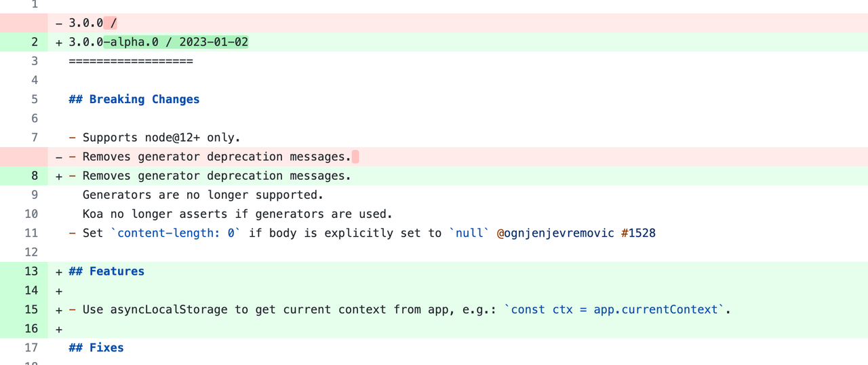Click the "## Fixes" heading
868x365 pixels.
pyautogui.click(x=96, y=347)
